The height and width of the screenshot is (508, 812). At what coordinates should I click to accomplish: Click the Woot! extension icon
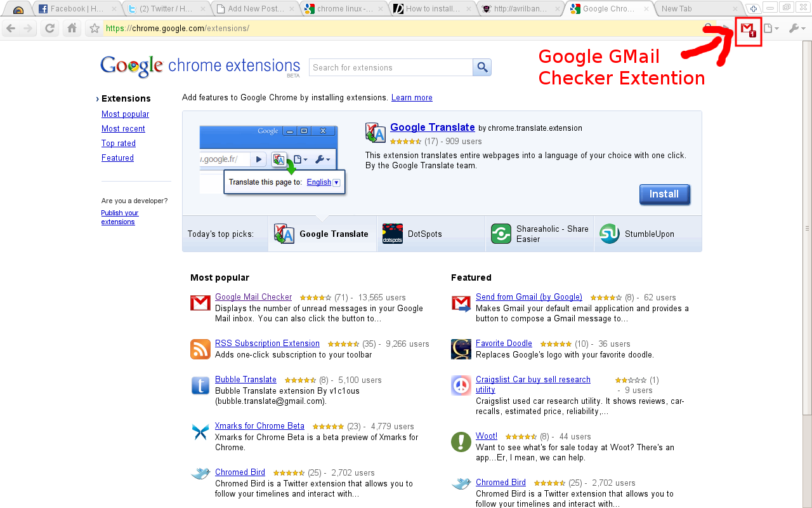[x=461, y=442]
